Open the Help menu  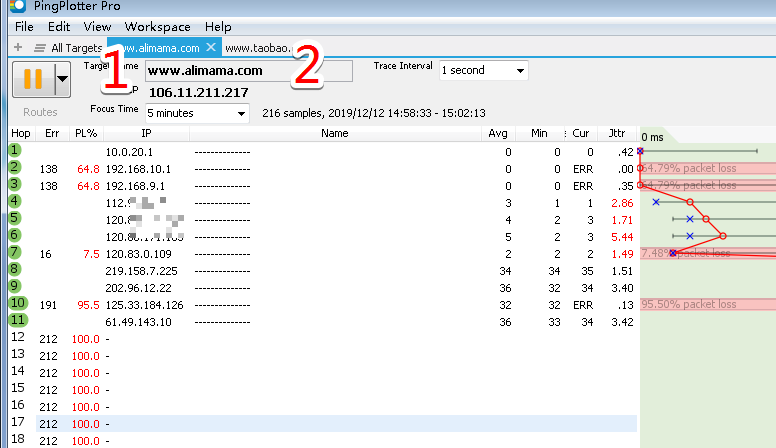(x=218, y=27)
